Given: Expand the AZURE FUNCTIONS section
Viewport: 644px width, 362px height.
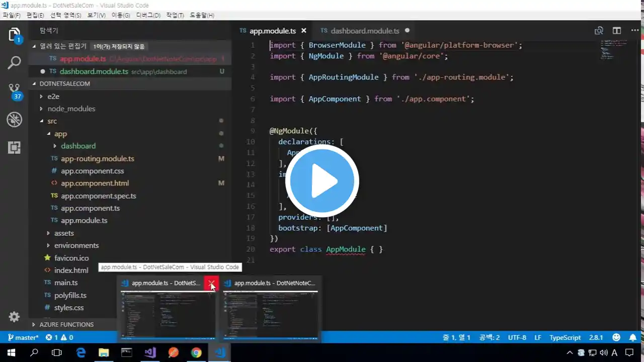Looking at the screenshot, I should (66, 324).
